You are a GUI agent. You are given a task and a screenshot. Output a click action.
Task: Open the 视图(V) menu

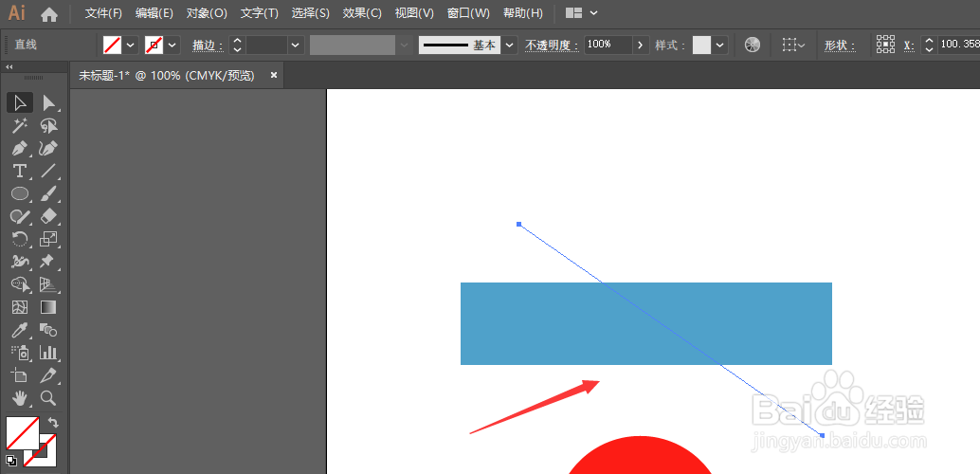pyautogui.click(x=414, y=13)
